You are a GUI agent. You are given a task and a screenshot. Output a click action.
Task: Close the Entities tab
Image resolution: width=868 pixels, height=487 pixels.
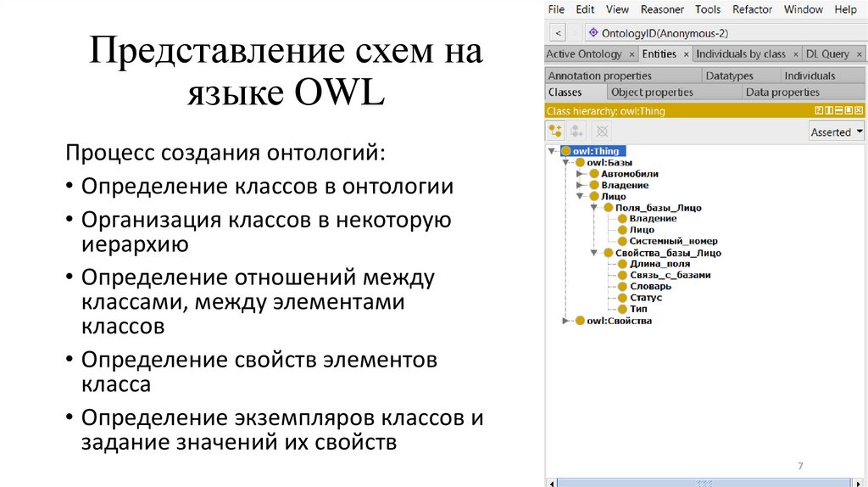(x=686, y=54)
